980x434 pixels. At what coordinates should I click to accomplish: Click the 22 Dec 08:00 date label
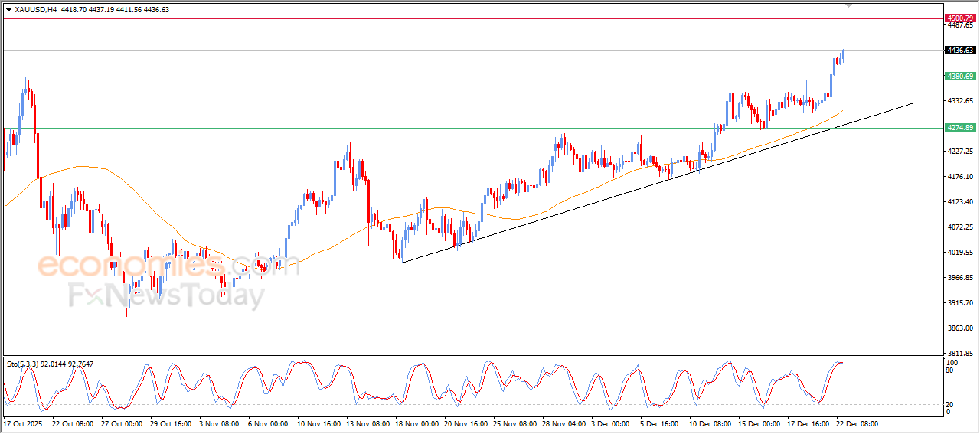857,423
